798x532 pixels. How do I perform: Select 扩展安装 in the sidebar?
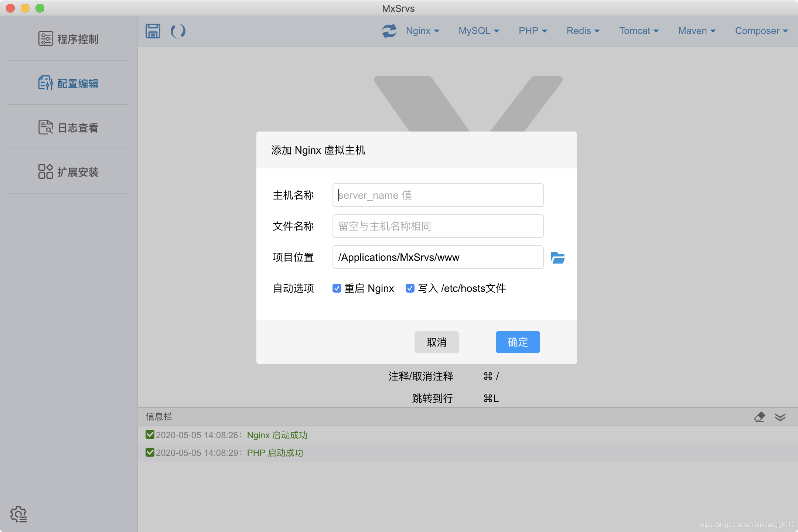pyautogui.click(x=68, y=171)
